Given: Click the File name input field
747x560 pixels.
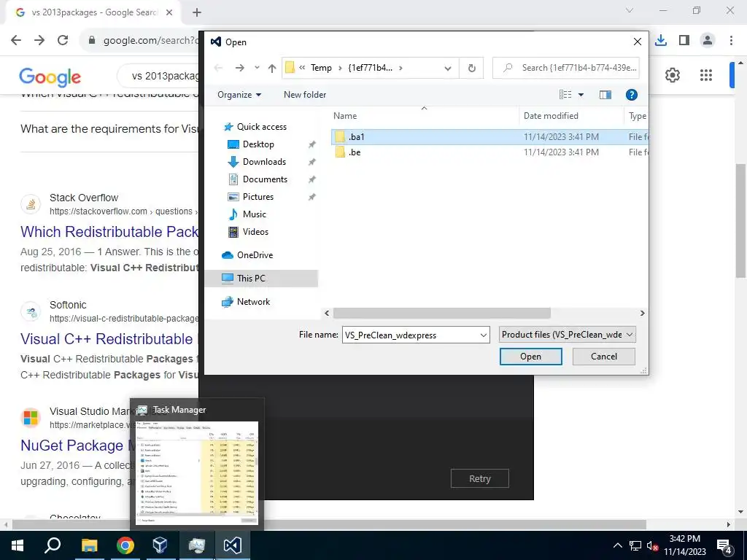Looking at the screenshot, I should click(411, 335).
